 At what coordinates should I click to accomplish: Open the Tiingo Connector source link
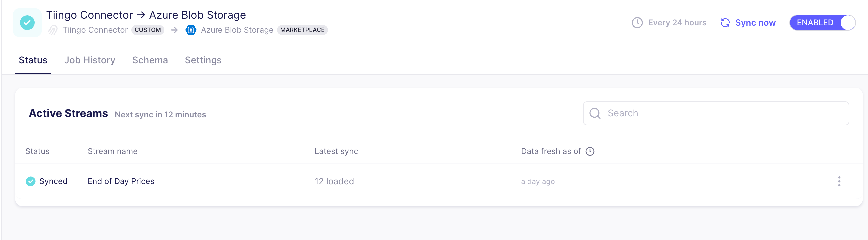95,30
